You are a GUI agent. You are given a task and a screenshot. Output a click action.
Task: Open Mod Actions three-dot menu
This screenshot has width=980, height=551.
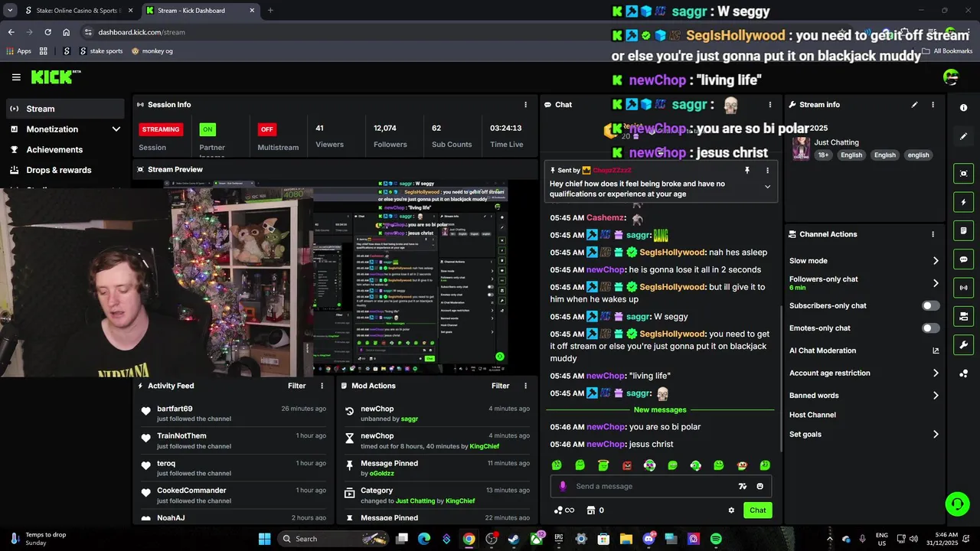(525, 386)
